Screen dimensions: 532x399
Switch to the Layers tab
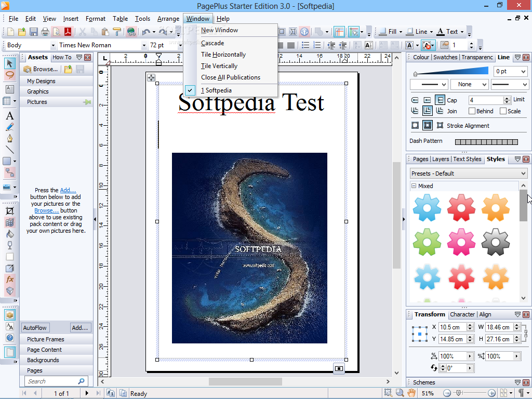coord(441,159)
